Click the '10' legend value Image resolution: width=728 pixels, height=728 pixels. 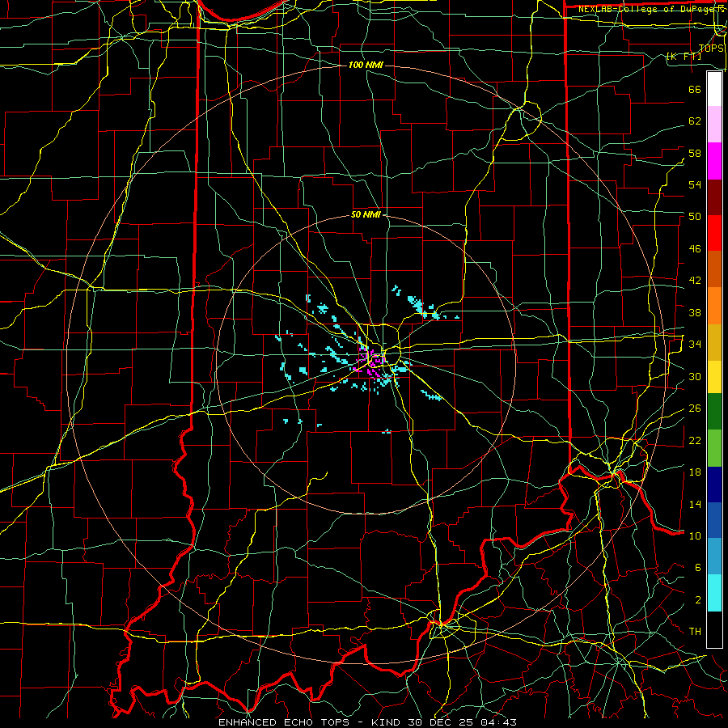(x=695, y=536)
